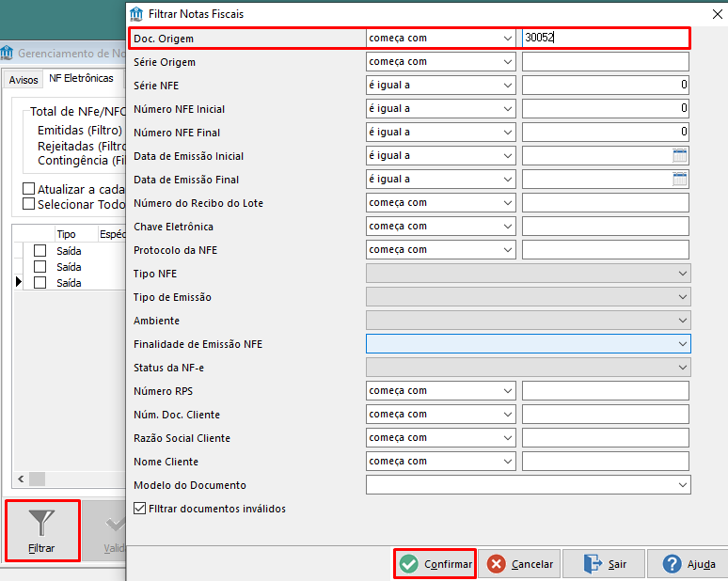728x581 pixels.
Task: Expand the Tipo de Emissão dropdown
Action: [683, 297]
